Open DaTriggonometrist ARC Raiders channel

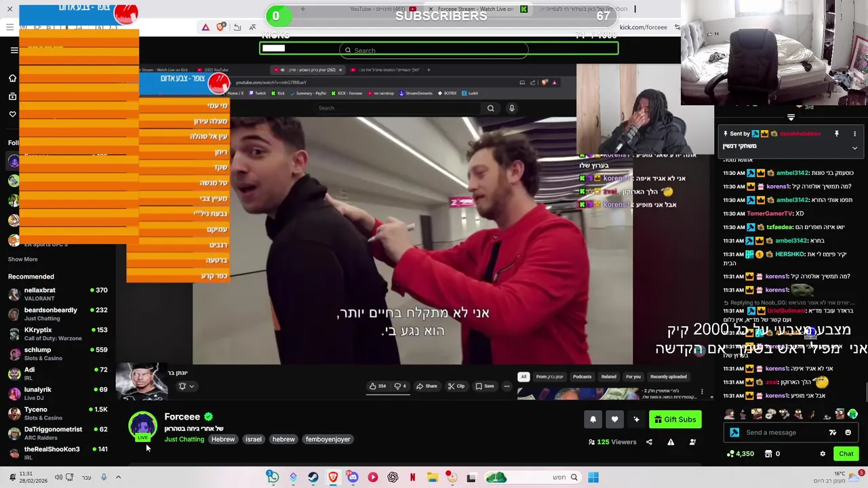[x=58, y=433]
